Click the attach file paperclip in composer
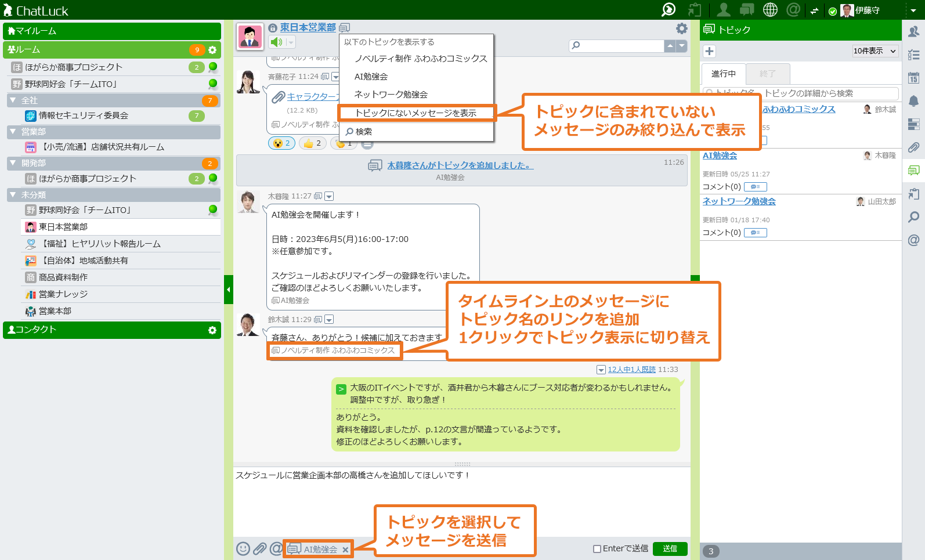The image size is (925, 560). [259, 548]
